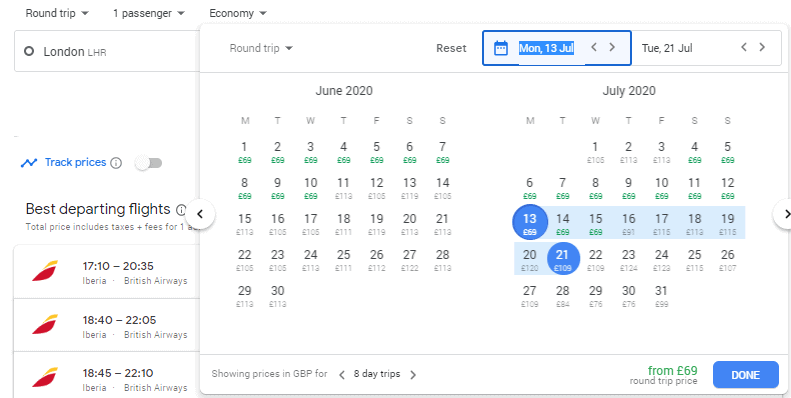Click the calendar icon in departure field
The width and height of the screenshot is (791, 398).
click(x=500, y=48)
